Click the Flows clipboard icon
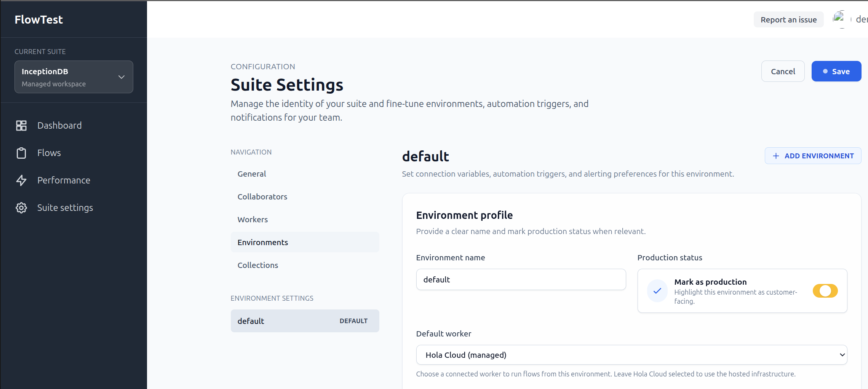Viewport: 868px width, 389px height. pos(21,153)
